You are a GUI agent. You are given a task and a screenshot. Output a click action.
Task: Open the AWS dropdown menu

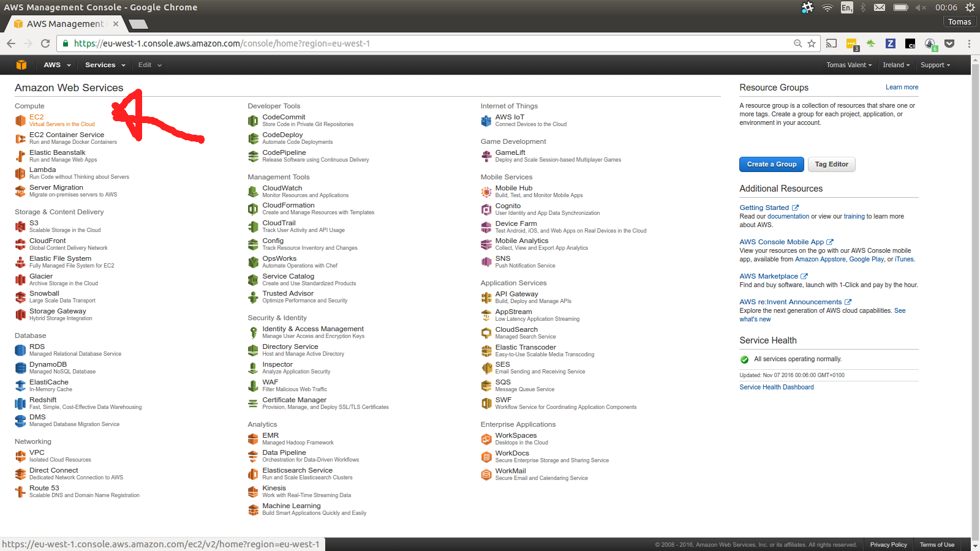(x=57, y=65)
